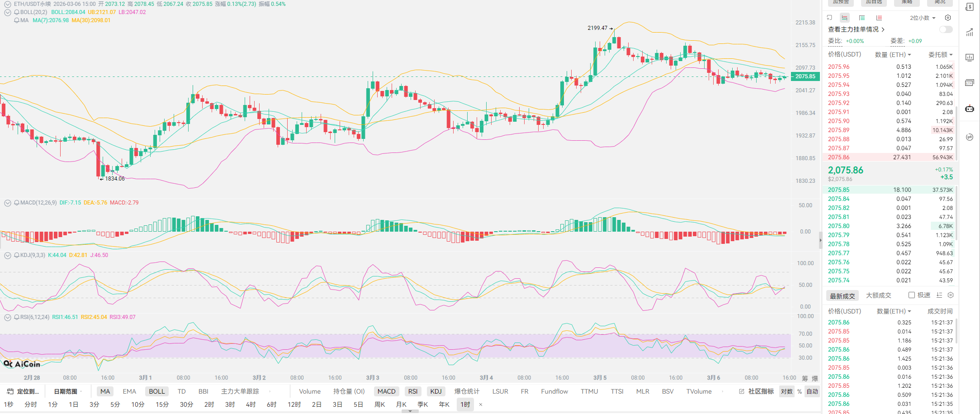Toggle the 查看主力挂单情况 switch

pyautogui.click(x=946, y=29)
